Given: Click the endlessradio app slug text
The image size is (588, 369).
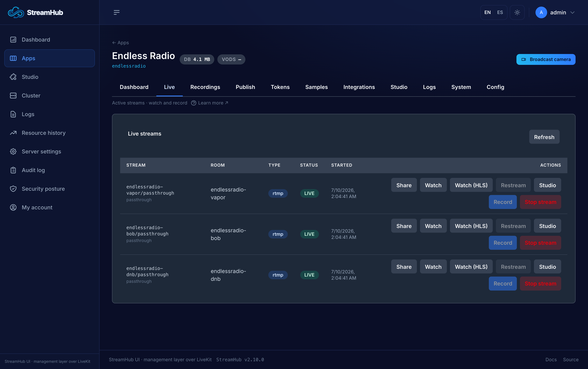Looking at the screenshot, I should (x=129, y=66).
